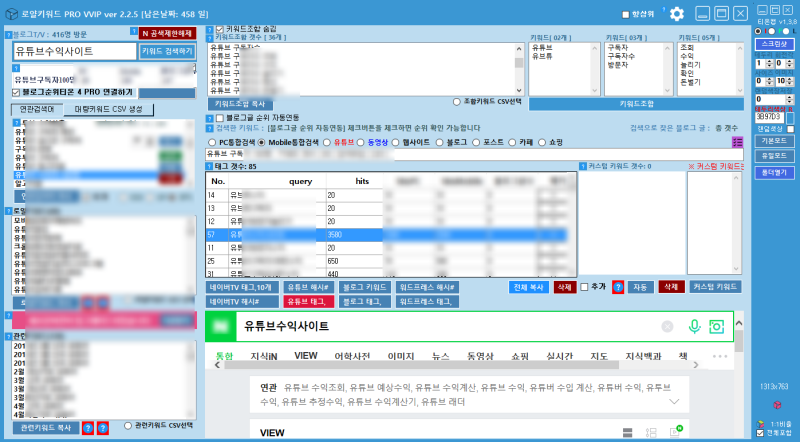Click the green Naver logo in browser pane

220,326
